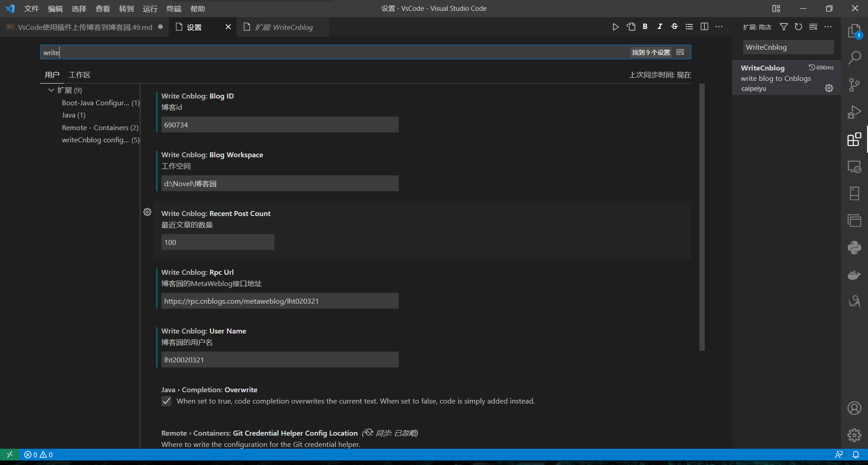Edit the Rpc Url field
868x465 pixels.
[280, 301]
